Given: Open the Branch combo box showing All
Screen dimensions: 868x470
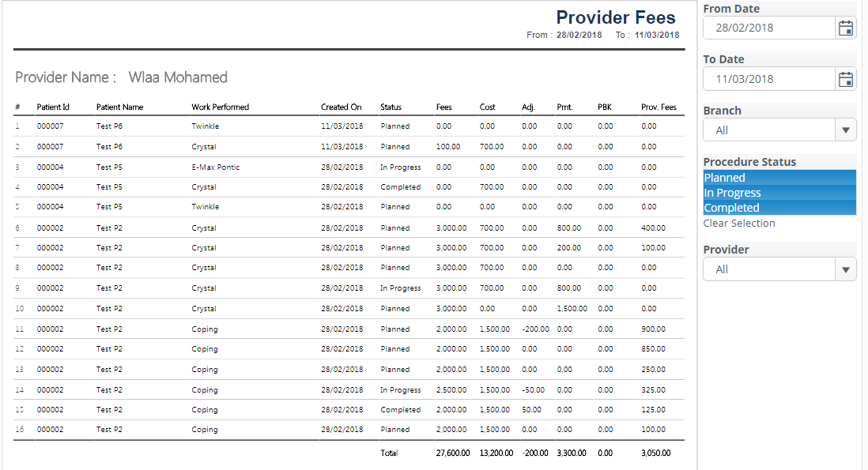Looking at the screenshot, I should [768, 130].
